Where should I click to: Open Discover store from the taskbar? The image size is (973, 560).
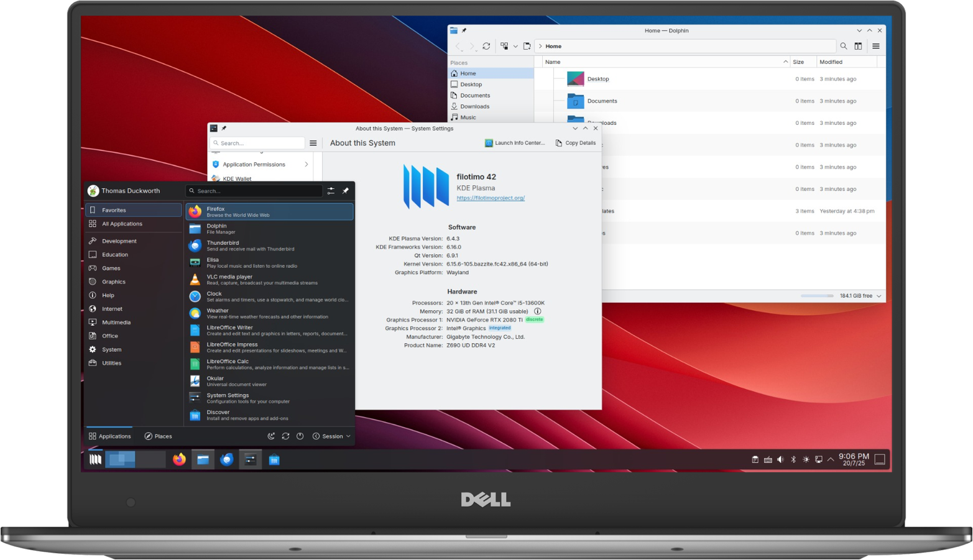pyautogui.click(x=274, y=459)
